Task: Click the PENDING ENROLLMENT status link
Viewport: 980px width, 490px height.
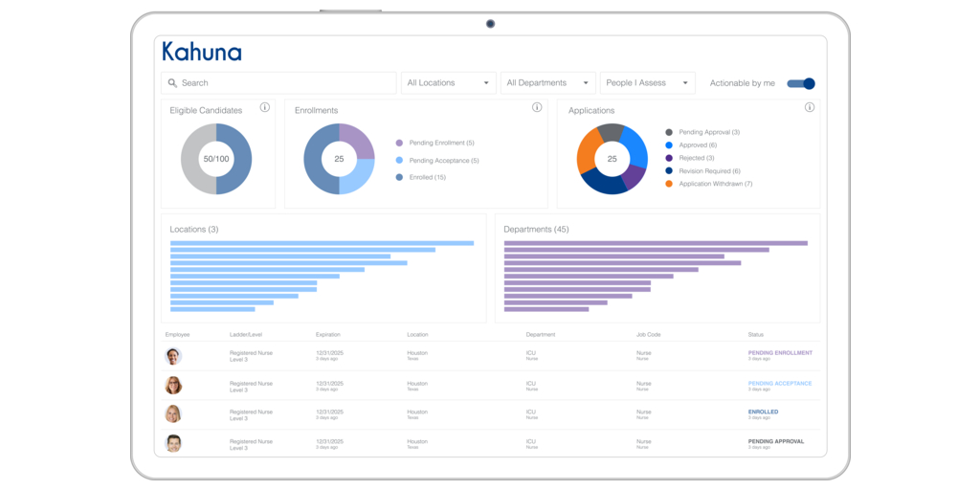Action: click(x=780, y=353)
